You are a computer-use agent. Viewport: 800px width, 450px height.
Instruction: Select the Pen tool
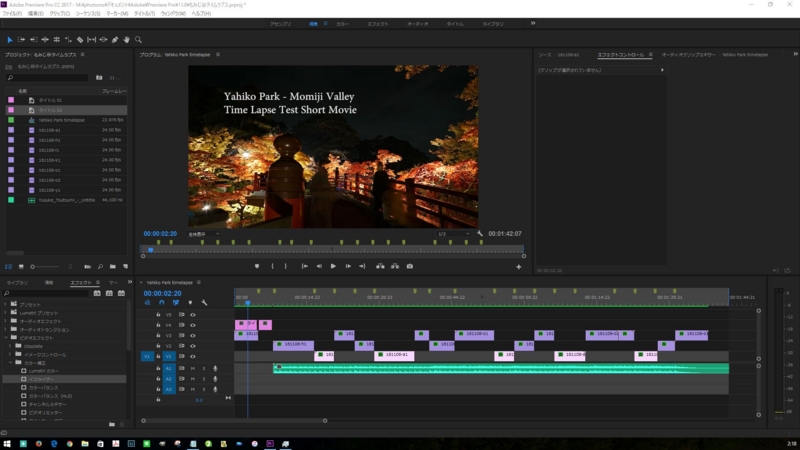[115, 40]
